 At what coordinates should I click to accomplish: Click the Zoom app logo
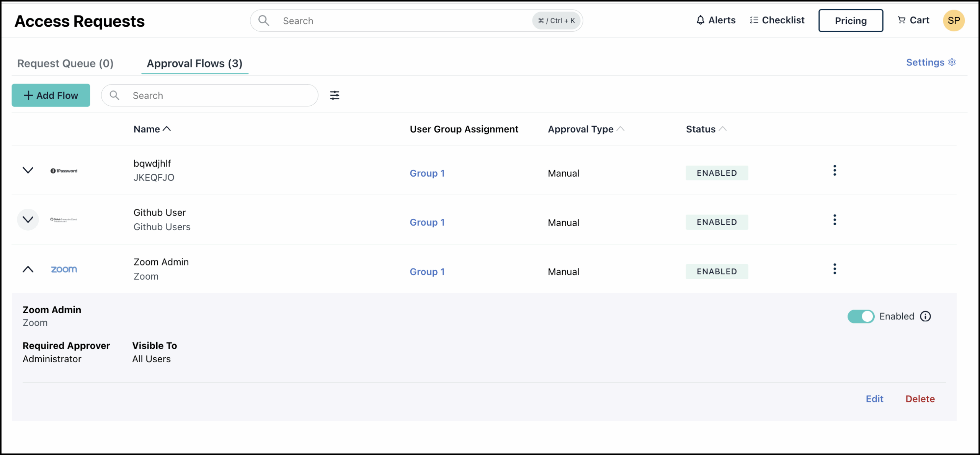63,269
